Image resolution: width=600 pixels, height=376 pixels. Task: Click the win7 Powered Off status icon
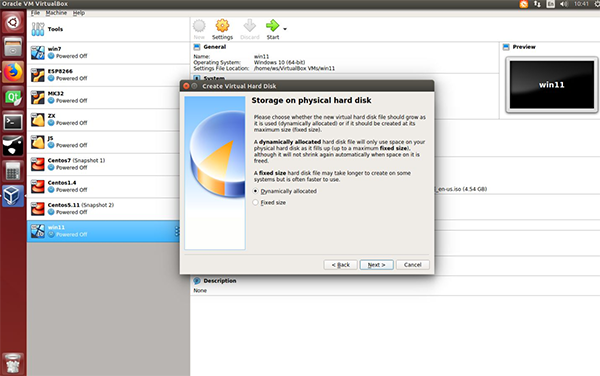[51, 56]
